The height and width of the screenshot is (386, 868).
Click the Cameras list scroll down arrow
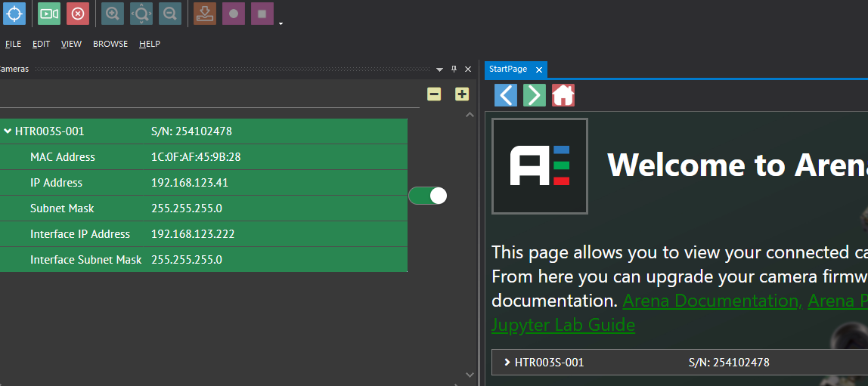[x=470, y=375]
